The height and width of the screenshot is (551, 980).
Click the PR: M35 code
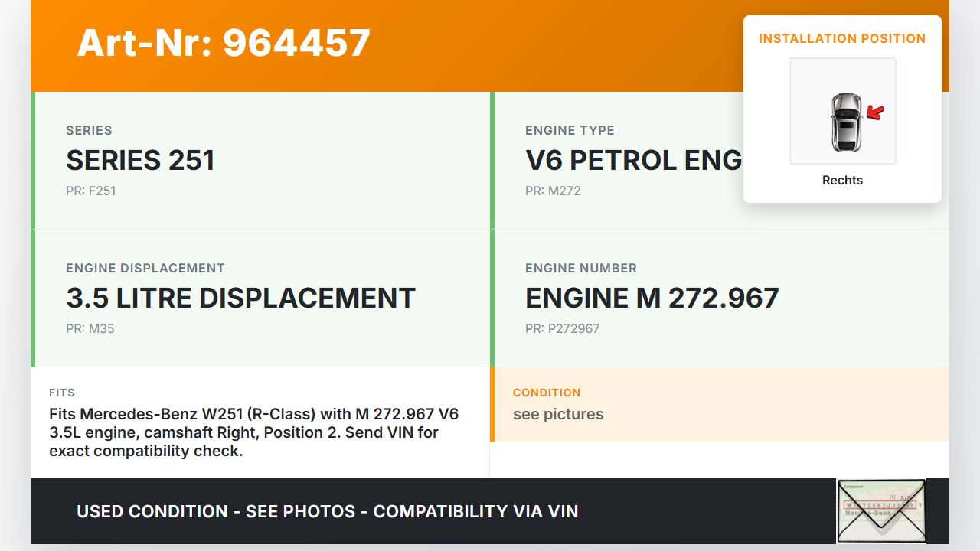[90, 328]
